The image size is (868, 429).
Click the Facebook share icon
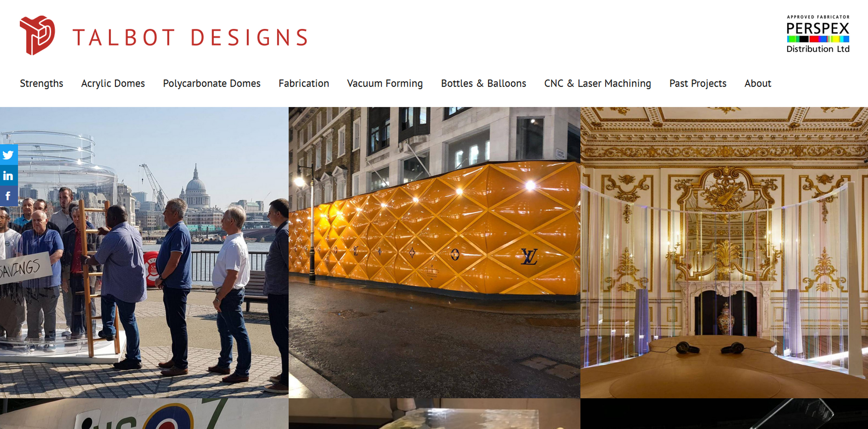pyautogui.click(x=9, y=196)
